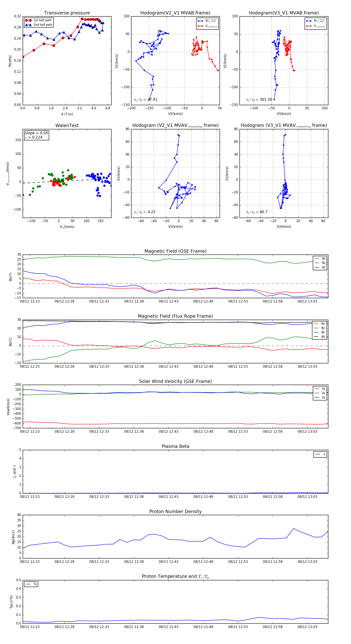
Task: Click the eigenvalue ratio annotation 4.22
Action: click(145, 212)
